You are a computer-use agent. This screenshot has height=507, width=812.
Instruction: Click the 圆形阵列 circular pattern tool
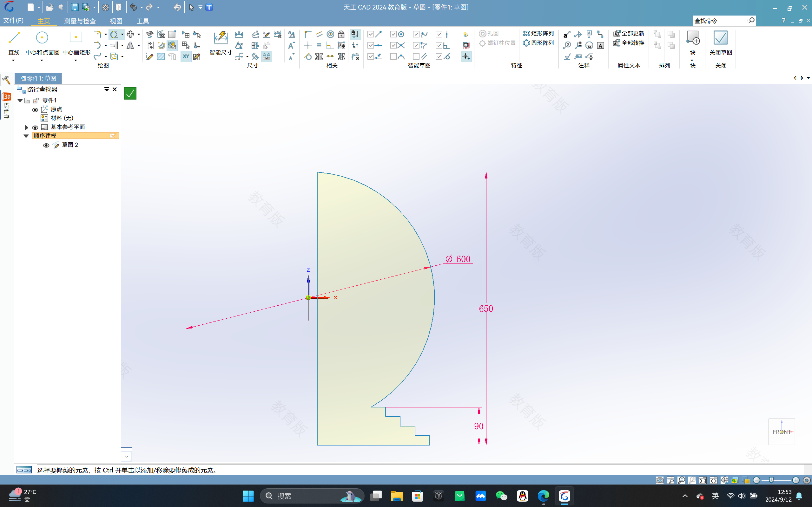click(x=538, y=43)
